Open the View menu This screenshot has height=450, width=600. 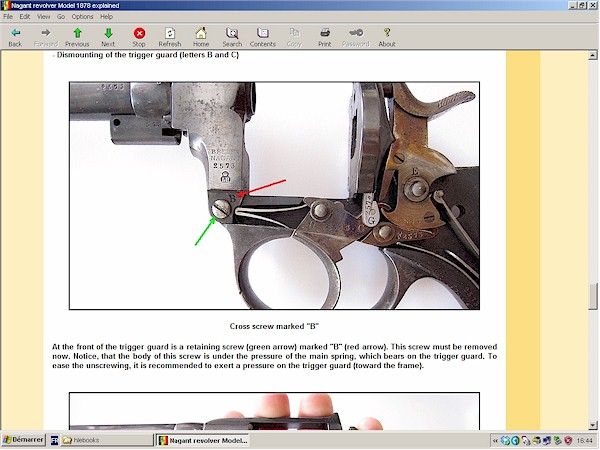coord(44,16)
